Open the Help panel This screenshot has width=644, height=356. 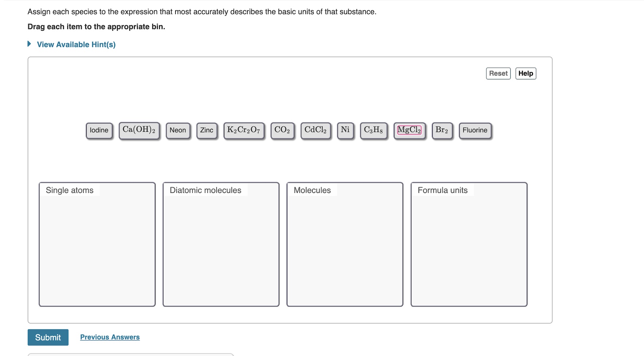click(x=526, y=73)
